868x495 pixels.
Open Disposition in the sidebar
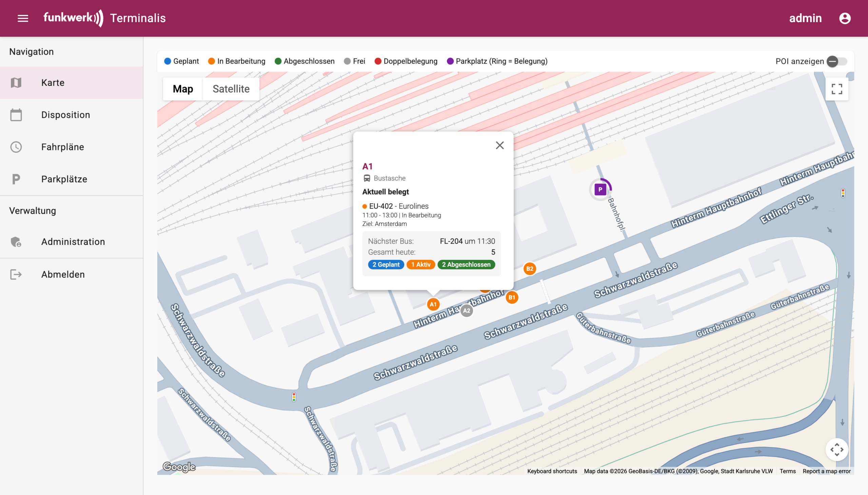click(x=65, y=115)
